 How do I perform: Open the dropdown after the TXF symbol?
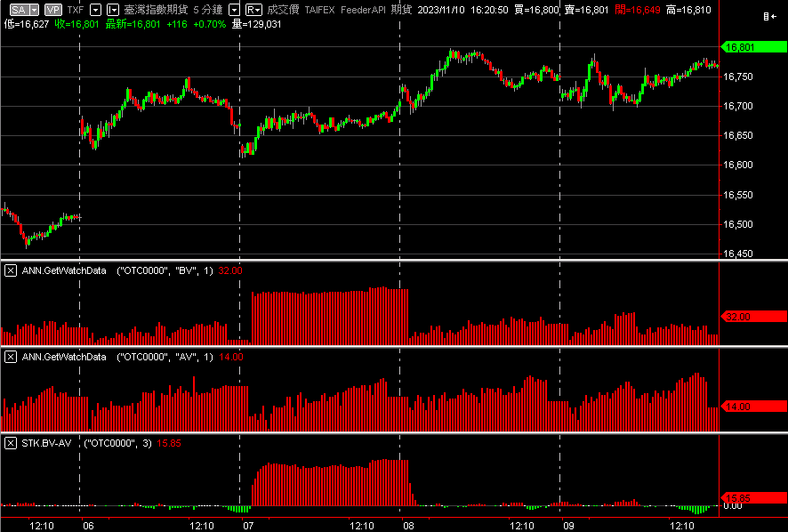(x=96, y=10)
